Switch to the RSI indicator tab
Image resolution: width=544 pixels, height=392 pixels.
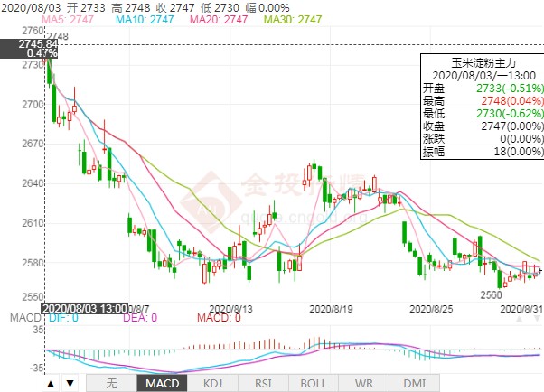pos(263,383)
